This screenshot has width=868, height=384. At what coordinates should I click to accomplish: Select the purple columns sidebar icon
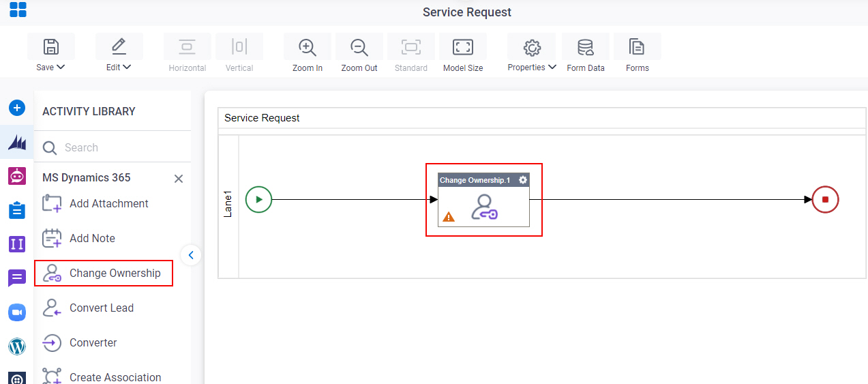pos(17,244)
